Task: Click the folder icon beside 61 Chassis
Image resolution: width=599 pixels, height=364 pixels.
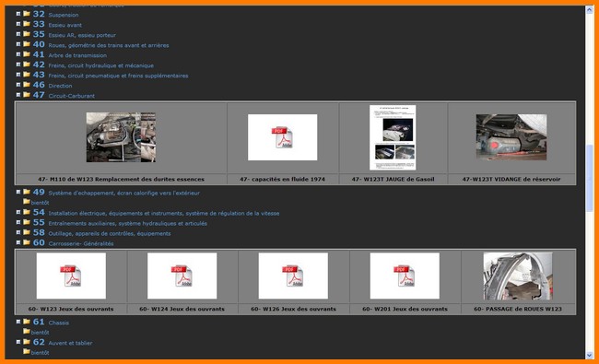Action: (27, 322)
